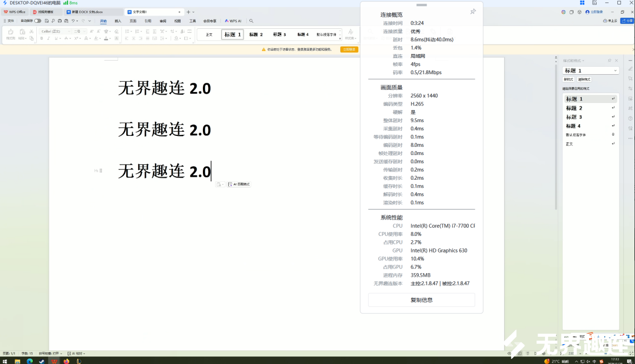
Task: Click the word count status entry
Action: [x=27, y=353]
